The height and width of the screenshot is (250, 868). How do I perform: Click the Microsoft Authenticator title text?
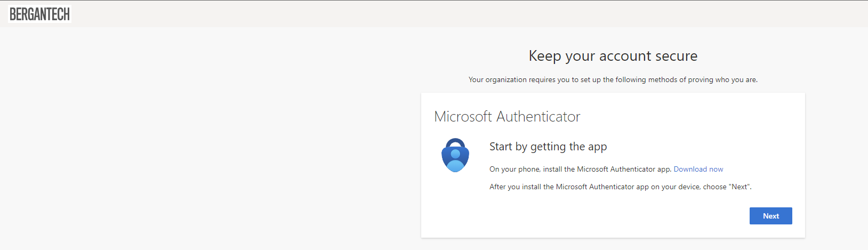point(507,116)
